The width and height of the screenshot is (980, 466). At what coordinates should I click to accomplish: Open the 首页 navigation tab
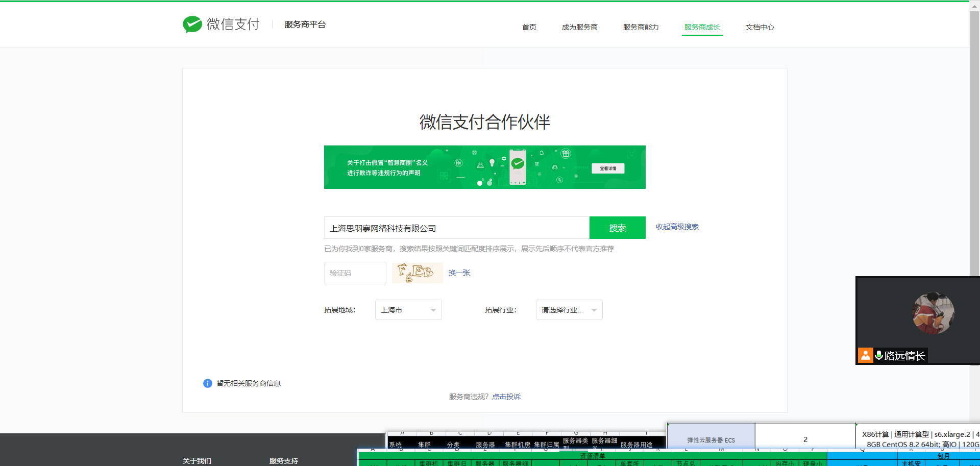529,27
